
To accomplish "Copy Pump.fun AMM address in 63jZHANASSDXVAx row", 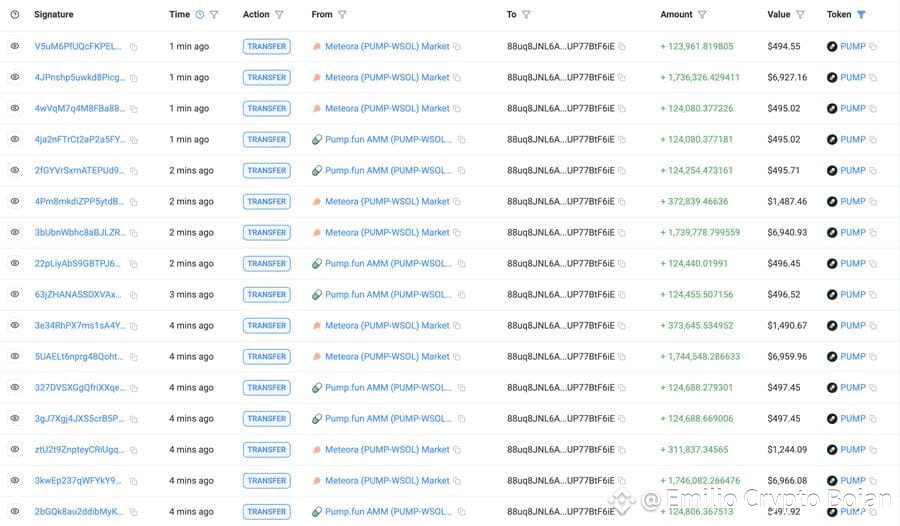I will 461,295.
